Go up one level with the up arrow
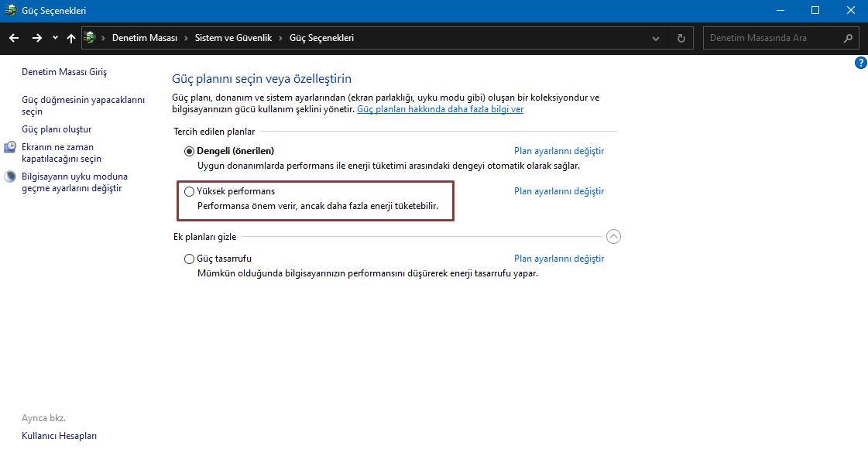Viewport: 868px width, 456px height. 71,38
